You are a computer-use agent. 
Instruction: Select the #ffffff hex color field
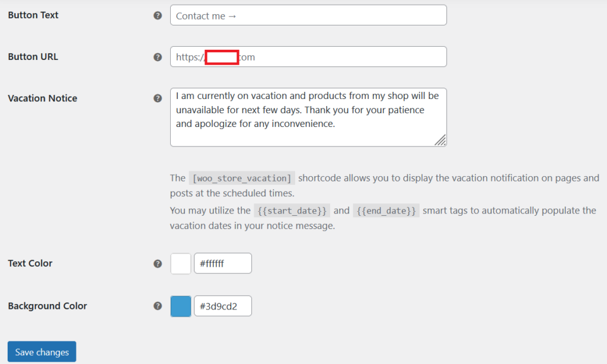tap(223, 264)
